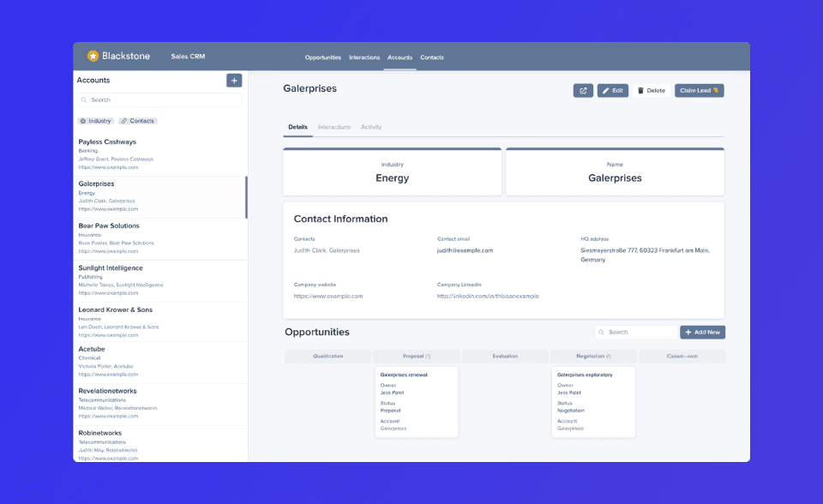
Task: Click the pencil Edit button
Action: point(612,90)
